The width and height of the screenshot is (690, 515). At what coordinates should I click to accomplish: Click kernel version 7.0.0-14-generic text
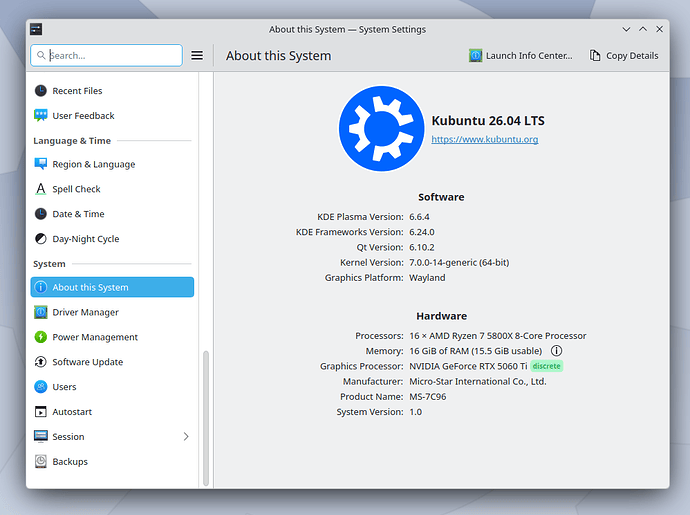pos(459,262)
